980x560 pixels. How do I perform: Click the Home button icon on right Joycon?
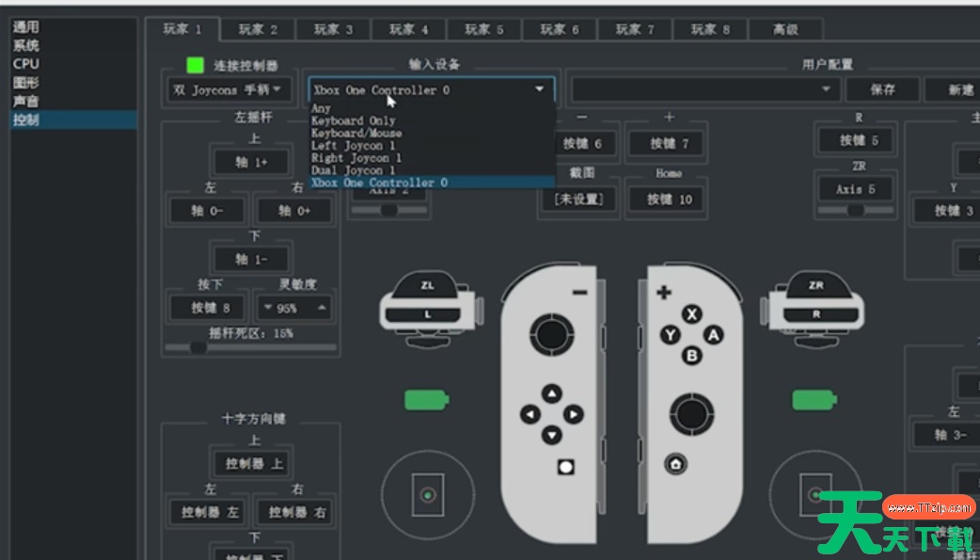[x=674, y=463]
